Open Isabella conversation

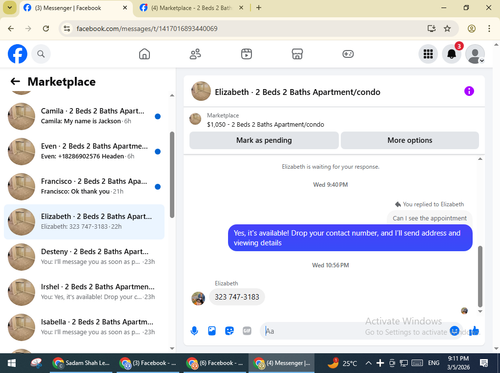click(84, 327)
